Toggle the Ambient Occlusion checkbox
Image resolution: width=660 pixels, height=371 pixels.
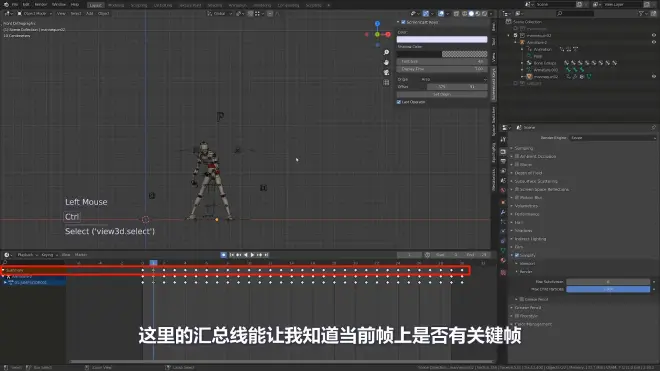tap(517, 156)
